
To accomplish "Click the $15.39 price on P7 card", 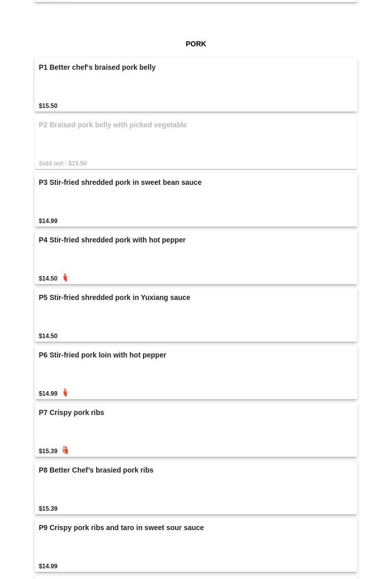I will [48, 451].
